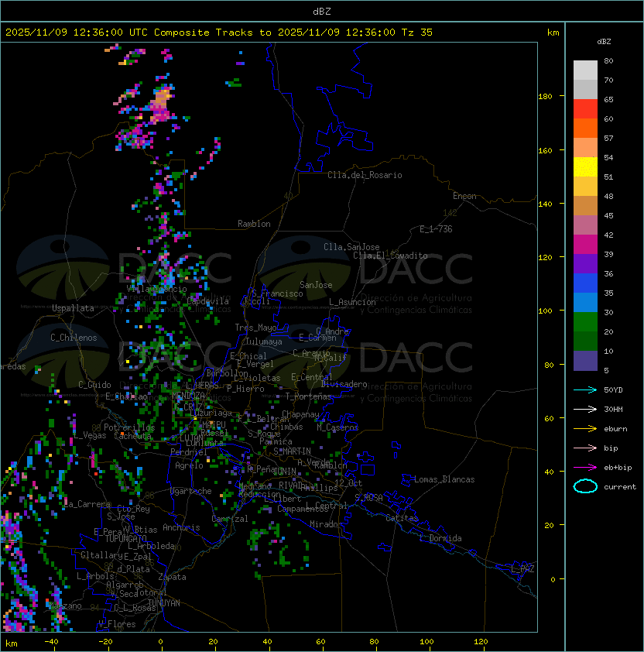Click the '-40' km horizontal axis label
Screen dimensions: 644x652
pos(51,642)
